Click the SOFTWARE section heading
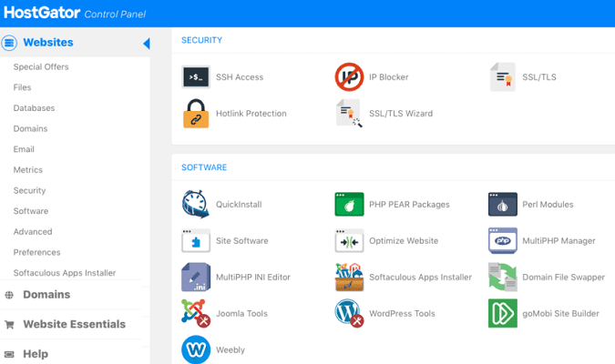Viewport: 615px width, 364px height. coord(204,167)
